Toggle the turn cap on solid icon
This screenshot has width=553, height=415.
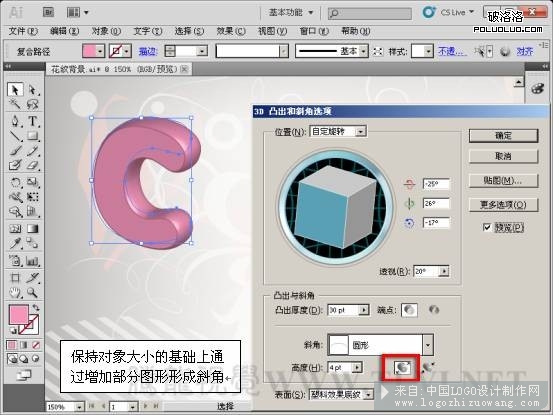pos(409,310)
